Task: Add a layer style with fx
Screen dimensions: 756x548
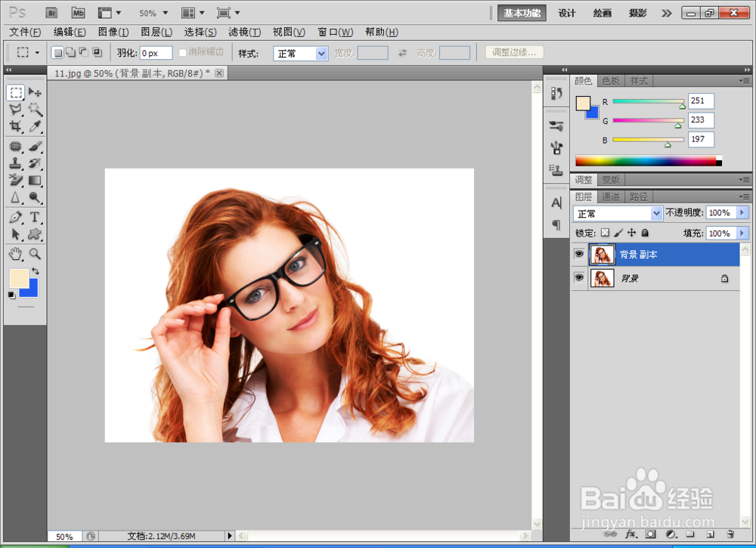Action: (631, 534)
